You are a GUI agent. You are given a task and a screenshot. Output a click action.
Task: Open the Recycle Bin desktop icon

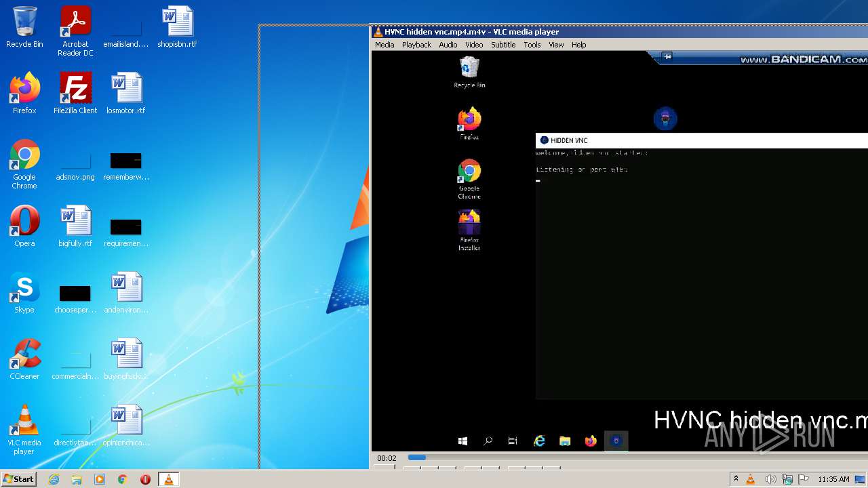24,27
